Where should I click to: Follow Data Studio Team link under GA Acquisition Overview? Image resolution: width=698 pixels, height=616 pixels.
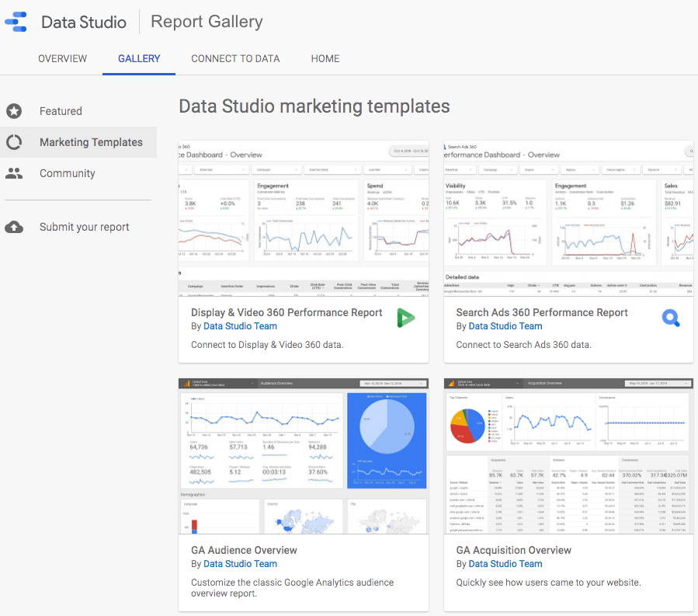point(505,564)
